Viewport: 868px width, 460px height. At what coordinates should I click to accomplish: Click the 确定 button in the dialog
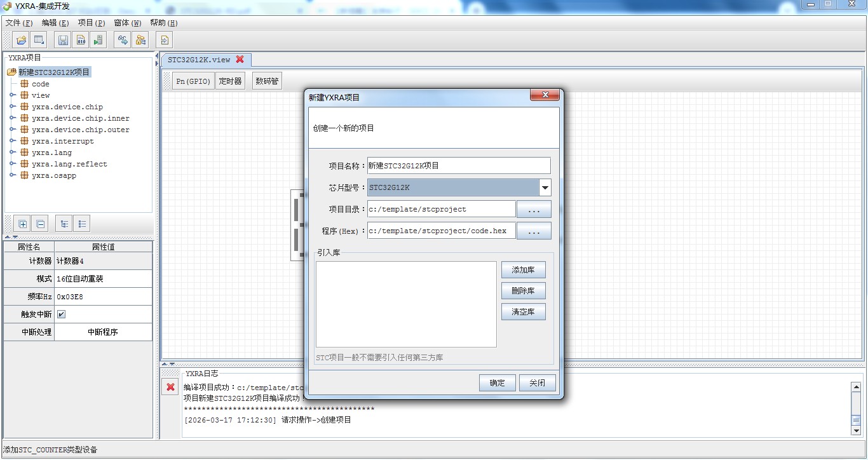(497, 382)
